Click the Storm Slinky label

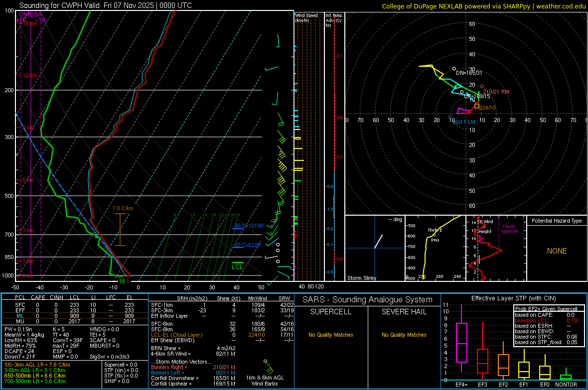[x=361, y=278]
